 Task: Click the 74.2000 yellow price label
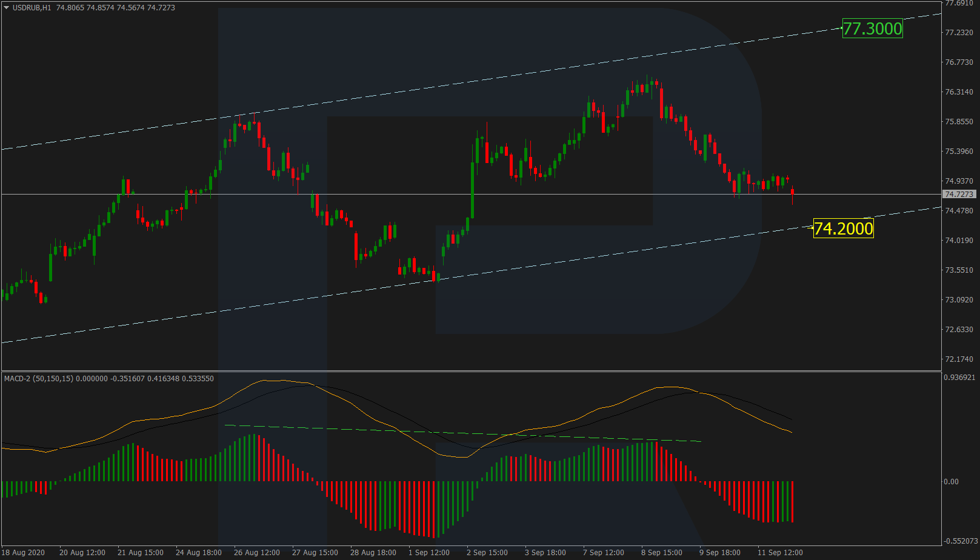843,228
